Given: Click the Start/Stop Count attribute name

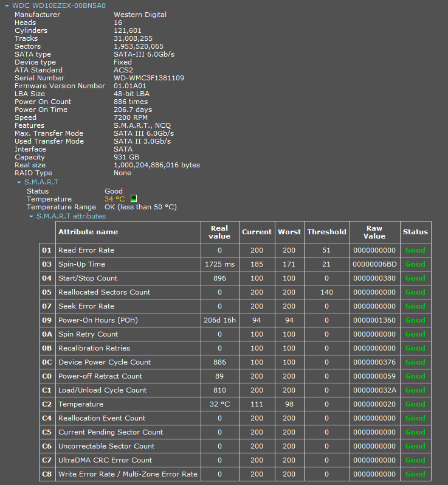Looking at the screenshot, I should coord(88,278).
